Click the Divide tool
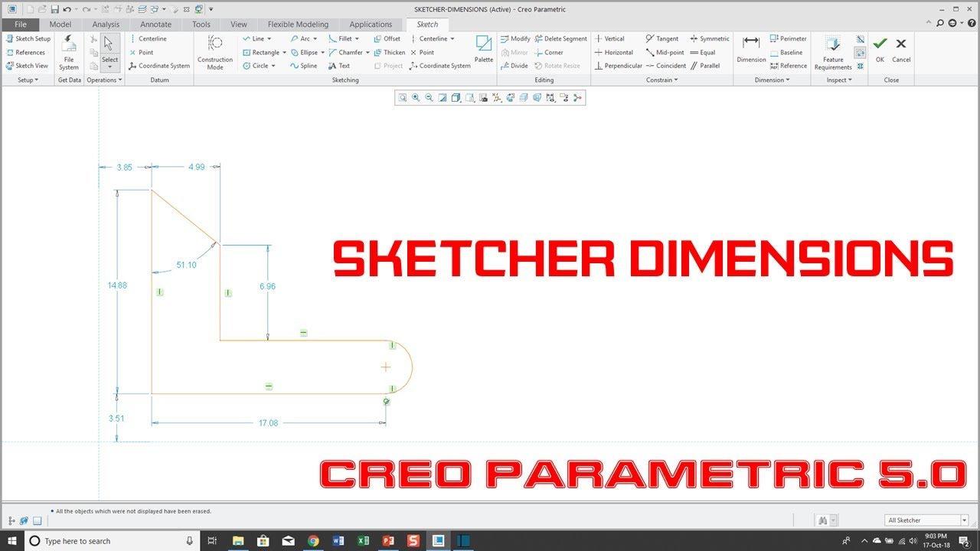The image size is (980, 551). 514,66
